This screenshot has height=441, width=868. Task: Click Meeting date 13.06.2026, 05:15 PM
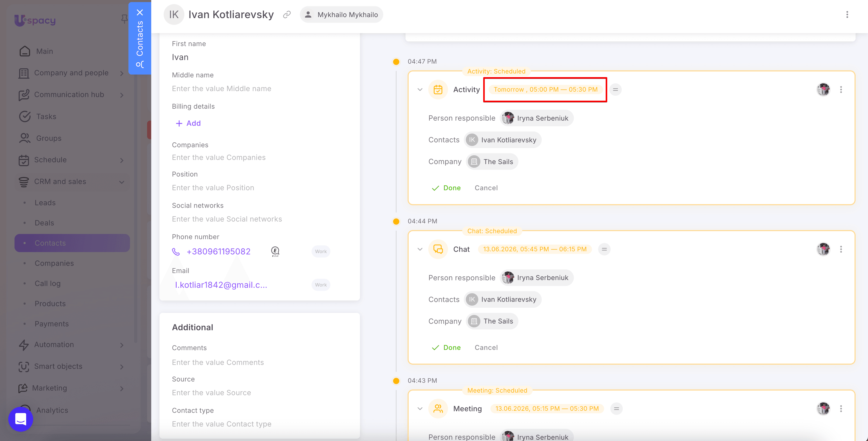[x=547, y=409]
